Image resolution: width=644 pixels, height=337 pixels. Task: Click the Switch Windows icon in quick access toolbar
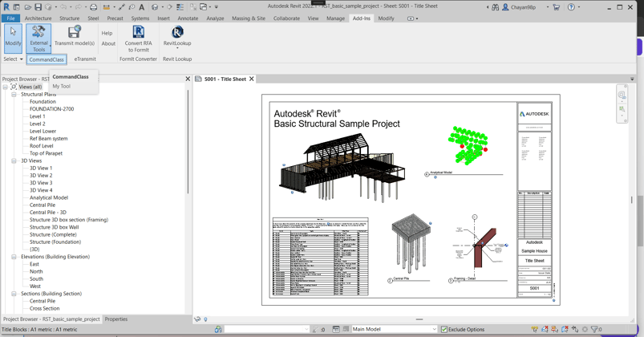203,6
